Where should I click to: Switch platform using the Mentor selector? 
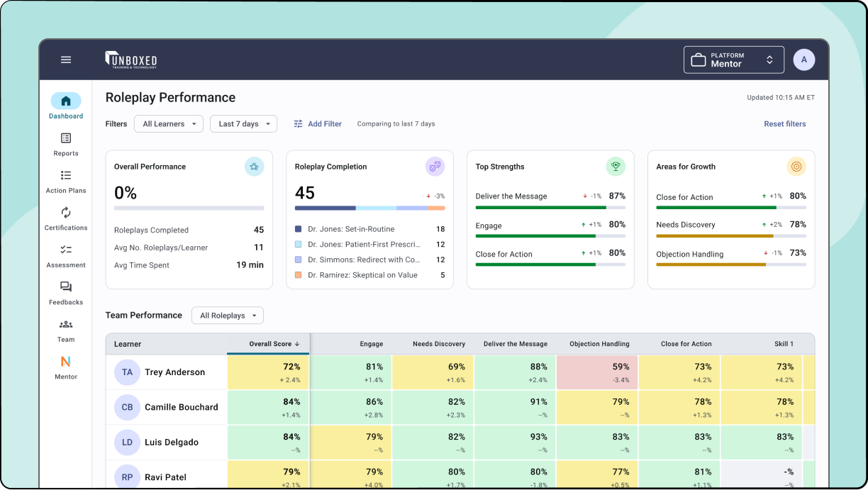[x=733, y=60]
